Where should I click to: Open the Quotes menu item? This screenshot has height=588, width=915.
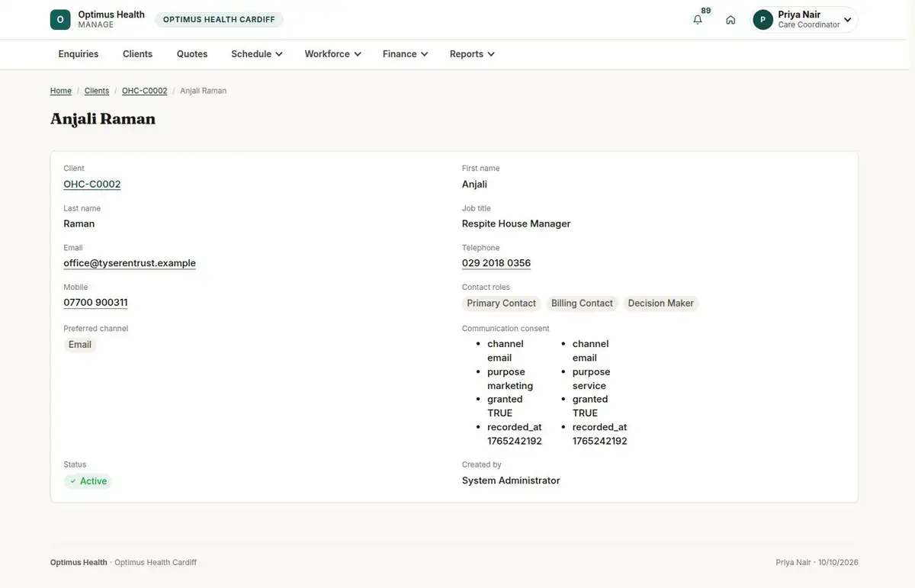point(192,54)
